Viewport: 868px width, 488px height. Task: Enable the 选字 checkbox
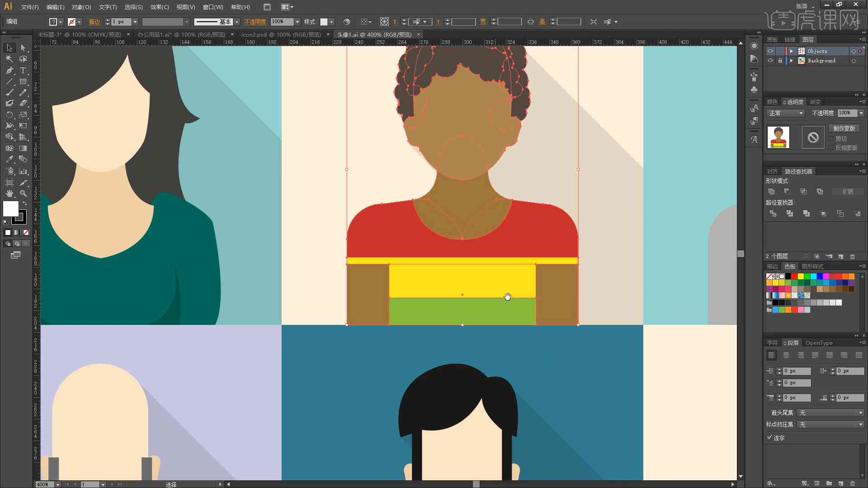[769, 437]
